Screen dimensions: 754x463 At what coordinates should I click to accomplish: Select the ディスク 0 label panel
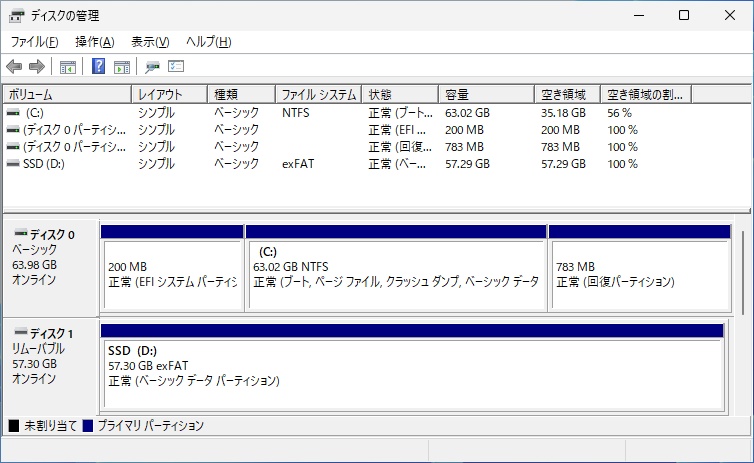(x=51, y=268)
